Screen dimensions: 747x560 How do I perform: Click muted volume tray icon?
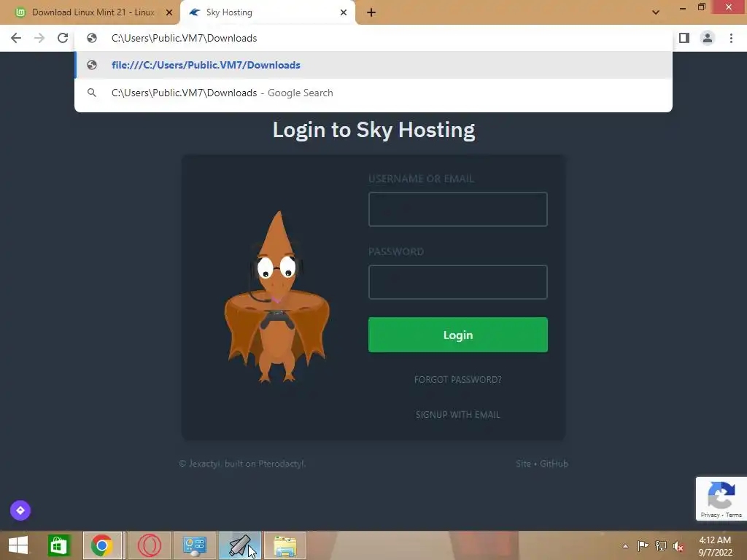click(x=678, y=546)
